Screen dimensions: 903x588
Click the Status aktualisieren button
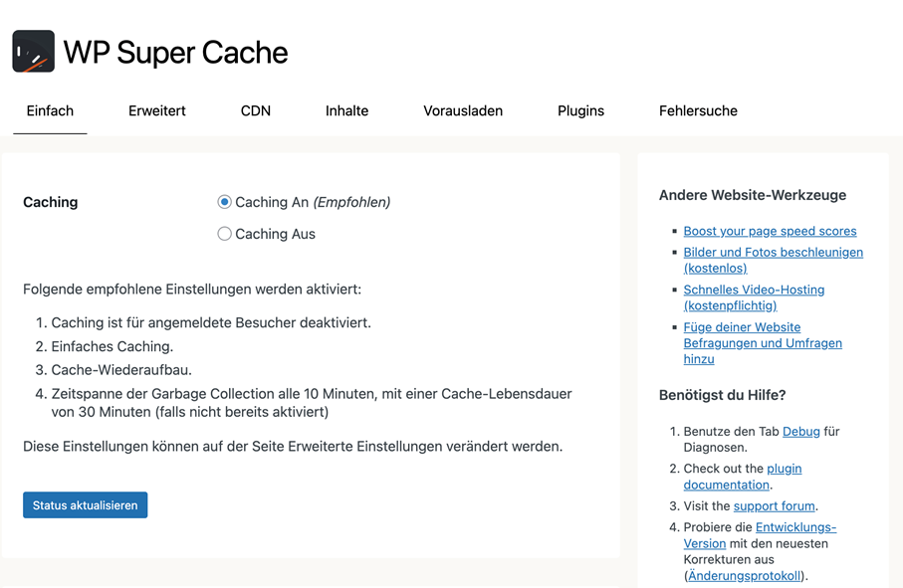86,505
